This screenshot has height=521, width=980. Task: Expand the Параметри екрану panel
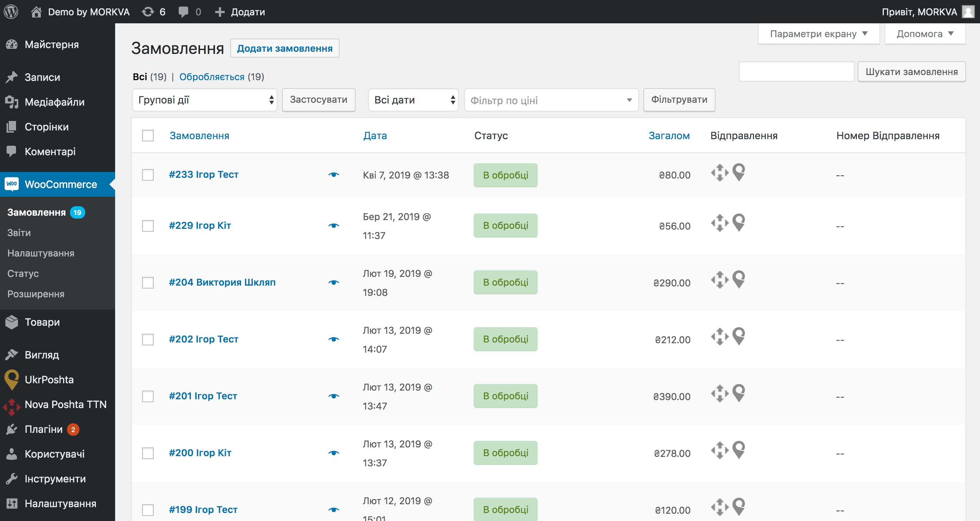tap(819, 34)
